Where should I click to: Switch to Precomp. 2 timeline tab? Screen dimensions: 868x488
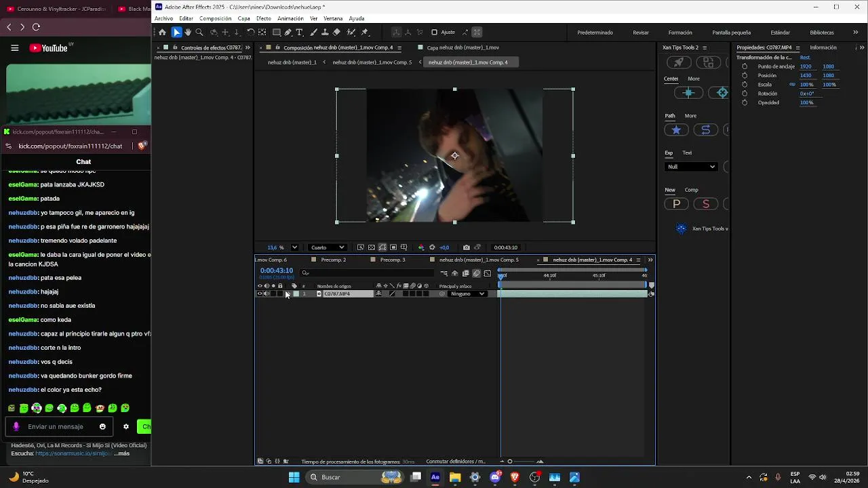click(333, 260)
